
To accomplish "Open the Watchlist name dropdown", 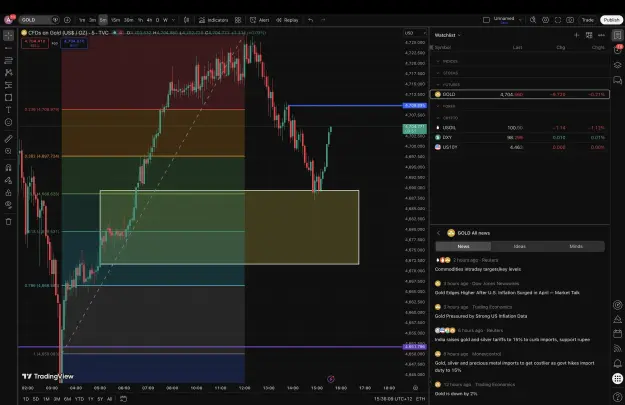I will pyautogui.click(x=447, y=35).
